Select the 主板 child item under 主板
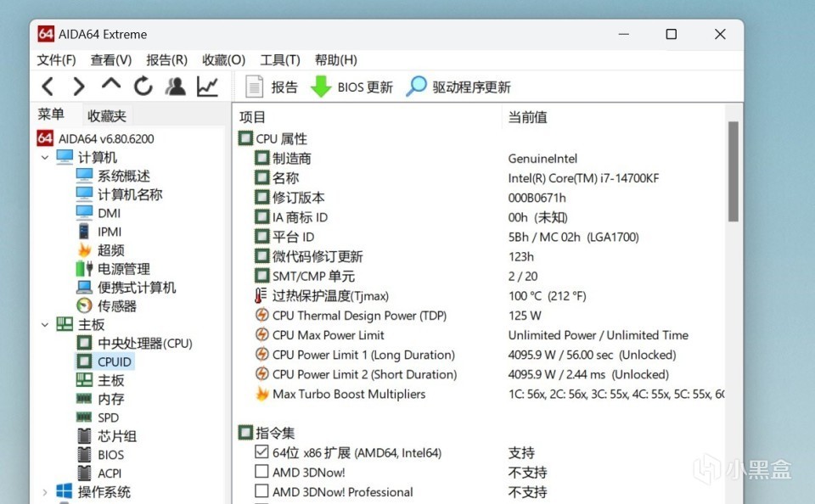 101,380
